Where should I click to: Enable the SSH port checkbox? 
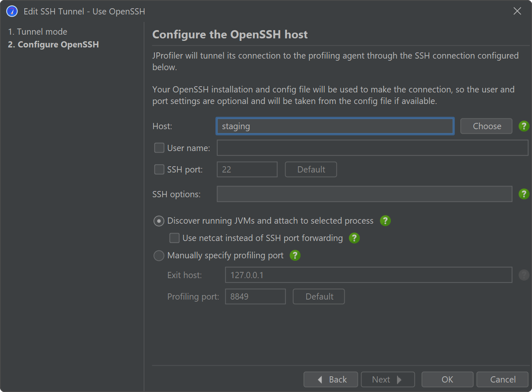coord(159,170)
